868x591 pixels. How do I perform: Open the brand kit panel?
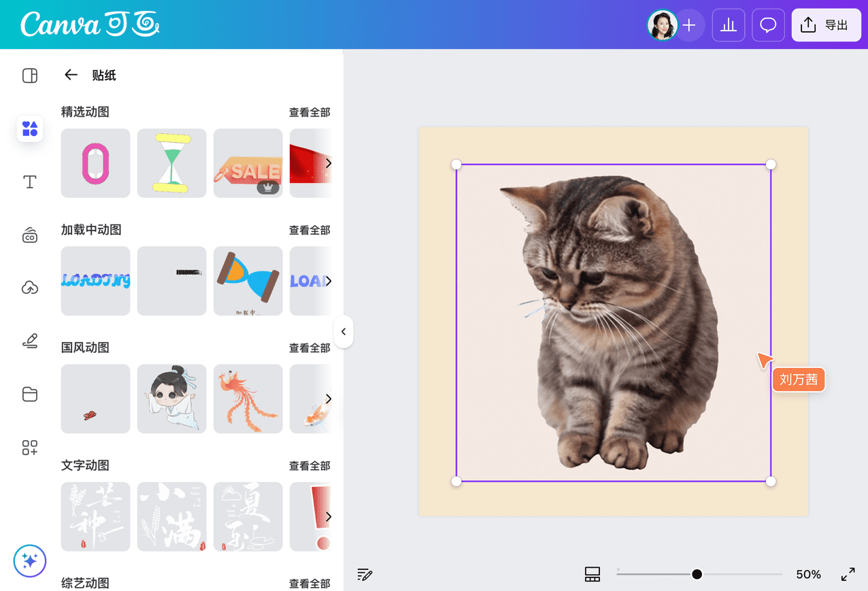(x=29, y=235)
